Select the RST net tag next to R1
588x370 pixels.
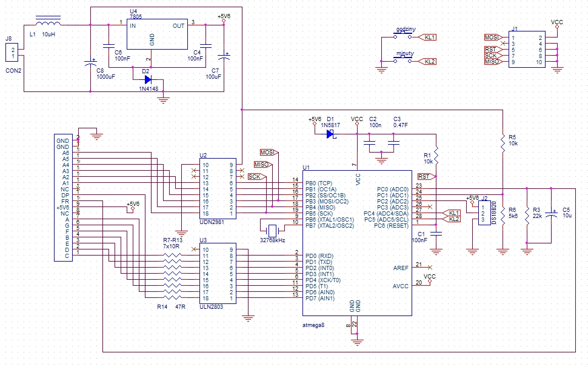click(426, 176)
